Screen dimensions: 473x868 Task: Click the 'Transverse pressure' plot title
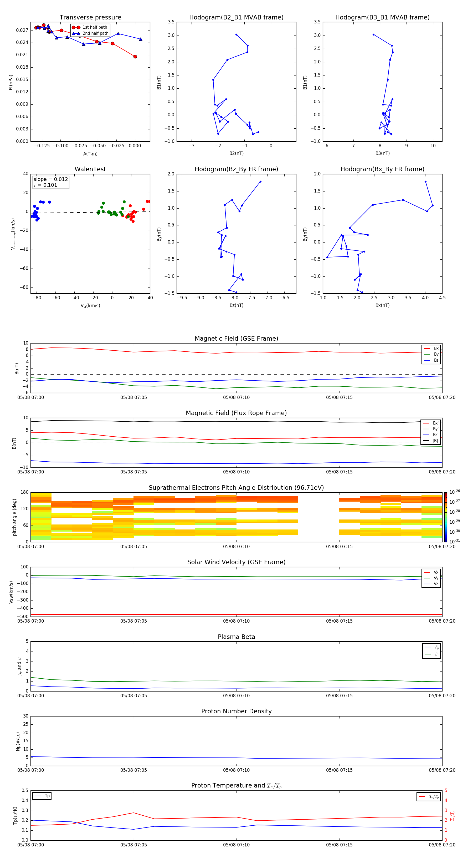click(x=90, y=17)
